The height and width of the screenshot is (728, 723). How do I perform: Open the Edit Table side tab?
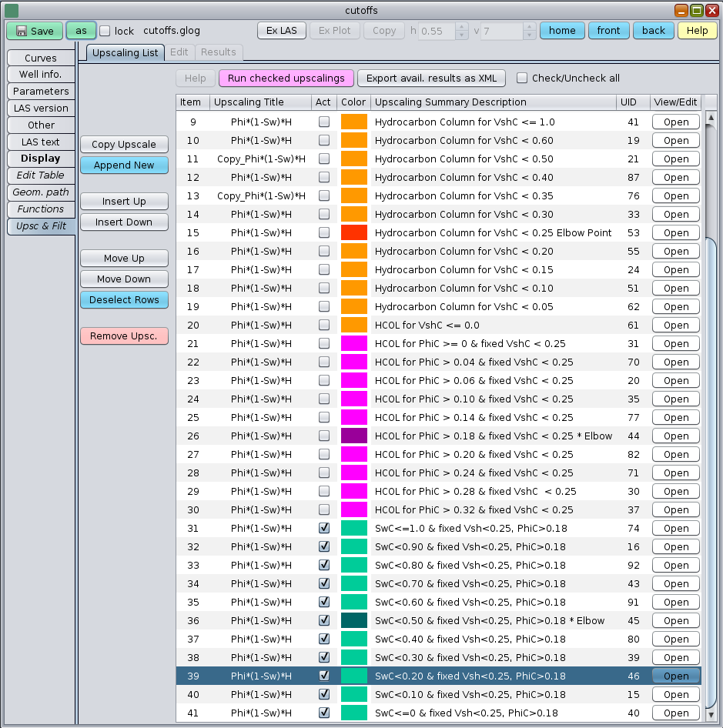tap(41, 175)
